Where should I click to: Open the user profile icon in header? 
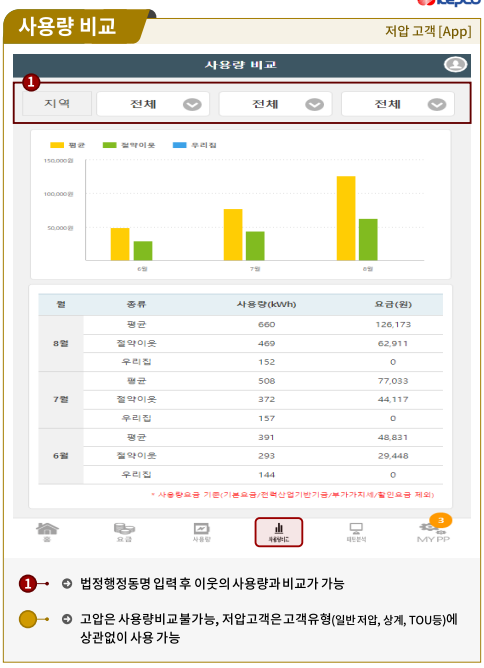[455, 64]
